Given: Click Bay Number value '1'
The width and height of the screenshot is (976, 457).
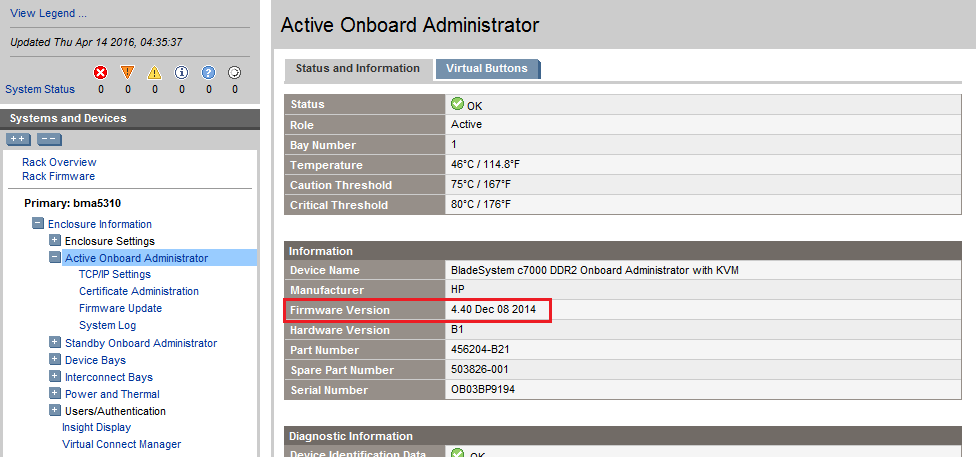Looking at the screenshot, I should pyautogui.click(x=454, y=144).
